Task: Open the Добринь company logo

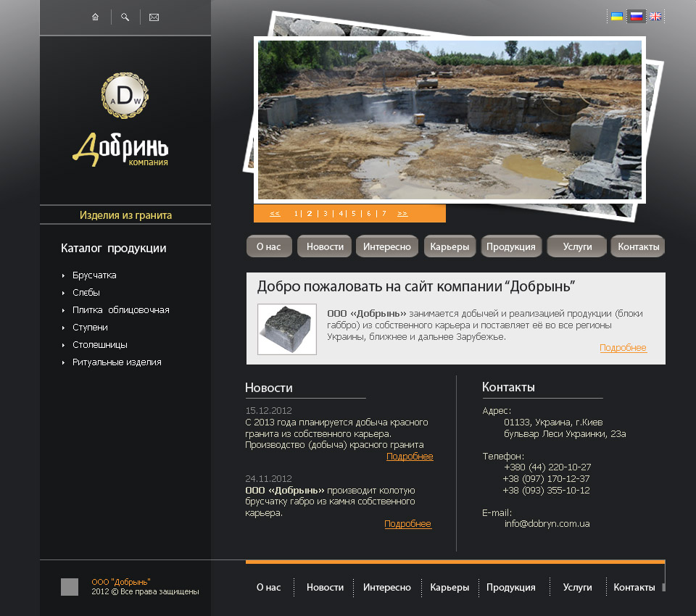Action: coord(121,120)
